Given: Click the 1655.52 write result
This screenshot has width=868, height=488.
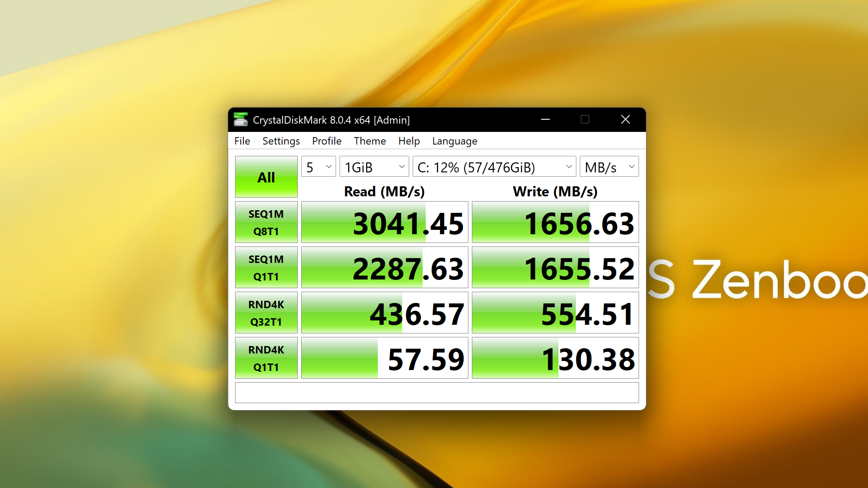Looking at the screenshot, I should click(x=555, y=267).
